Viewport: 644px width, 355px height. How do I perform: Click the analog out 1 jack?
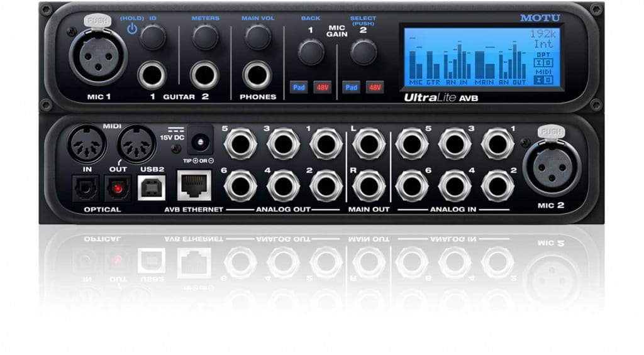(x=326, y=144)
